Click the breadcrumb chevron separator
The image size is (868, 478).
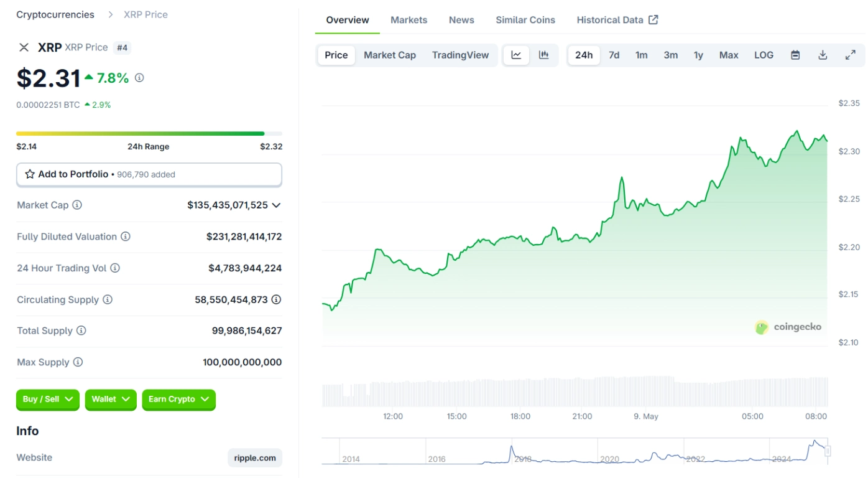click(x=111, y=14)
